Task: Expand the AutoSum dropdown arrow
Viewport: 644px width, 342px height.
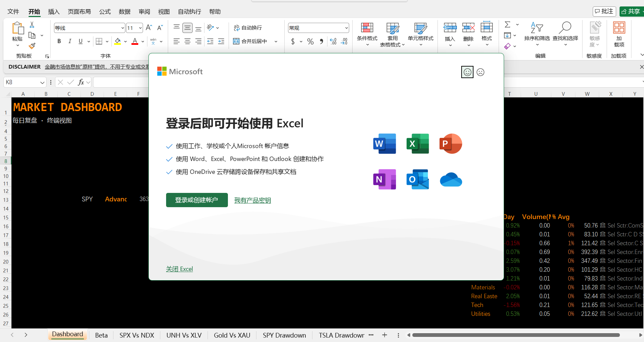Action: click(517, 24)
